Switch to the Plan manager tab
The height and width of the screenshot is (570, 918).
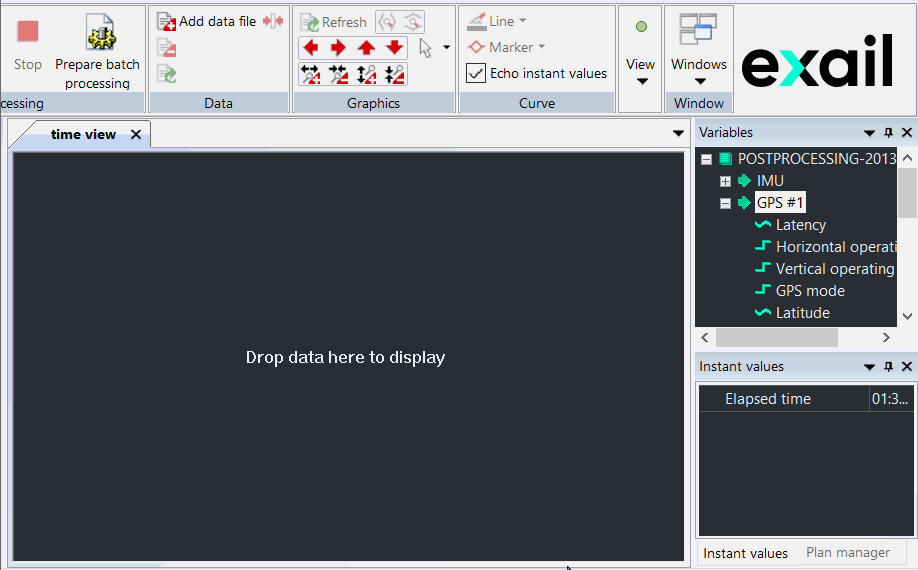[847, 553]
